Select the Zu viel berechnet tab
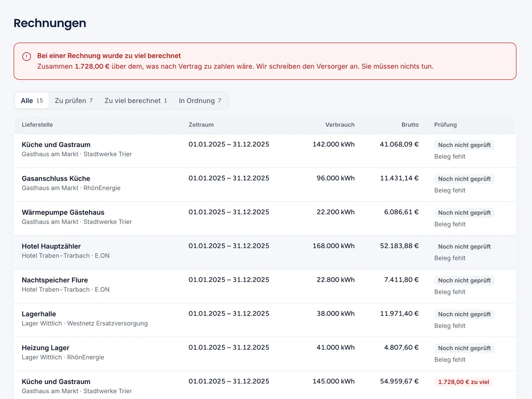 (x=136, y=101)
